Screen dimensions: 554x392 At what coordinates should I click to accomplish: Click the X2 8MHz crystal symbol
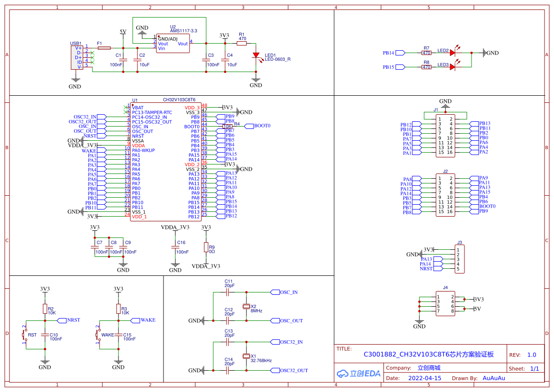[246, 307]
